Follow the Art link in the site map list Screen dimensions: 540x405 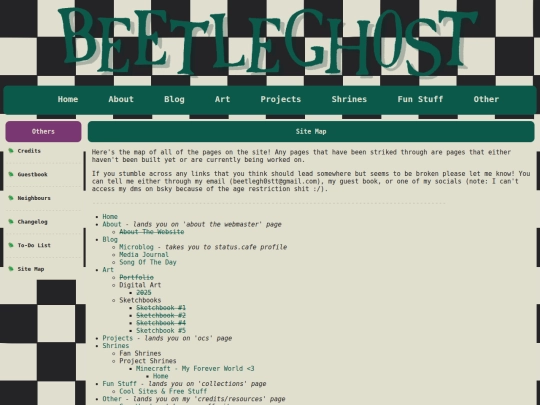[x=108, y=270]
